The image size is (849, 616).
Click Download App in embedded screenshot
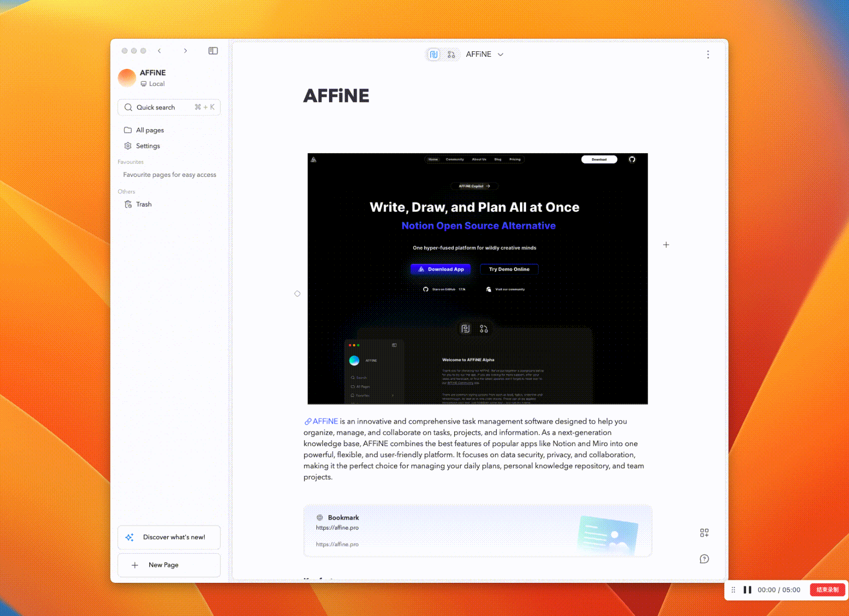pyautogui.click(x=441, y=269)
